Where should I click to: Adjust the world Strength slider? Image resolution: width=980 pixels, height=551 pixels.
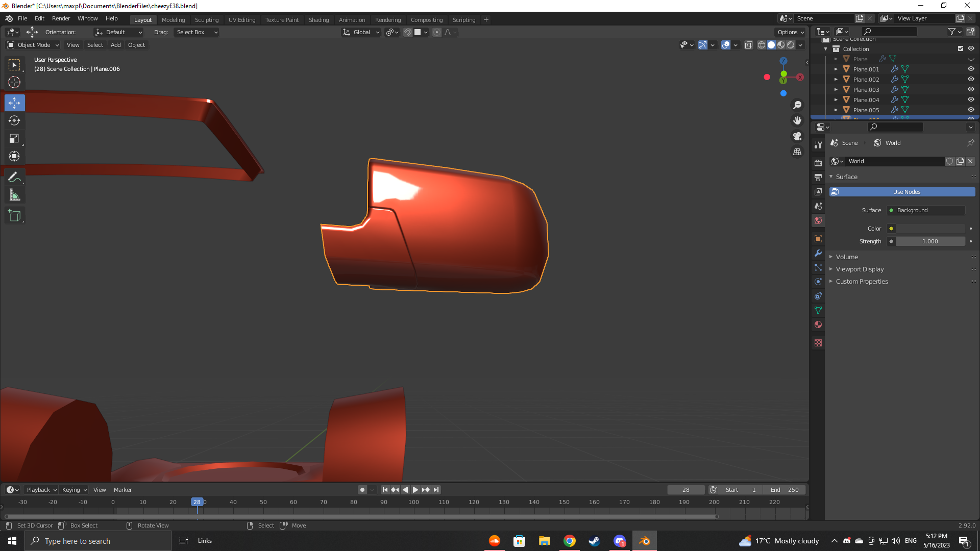[x=930, y=241]
